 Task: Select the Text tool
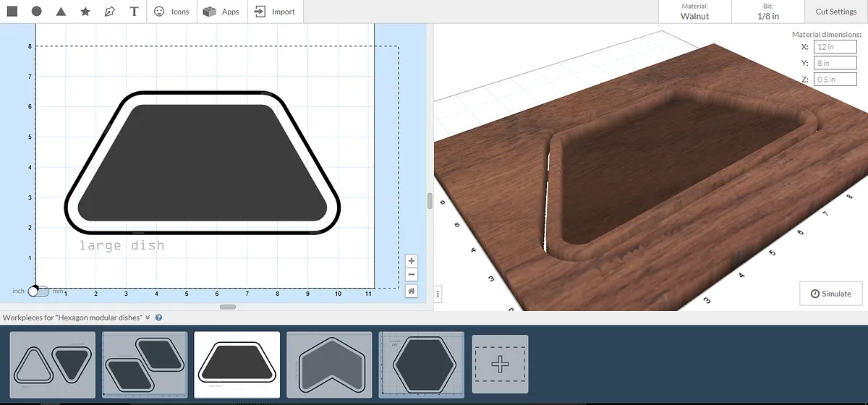134,12
